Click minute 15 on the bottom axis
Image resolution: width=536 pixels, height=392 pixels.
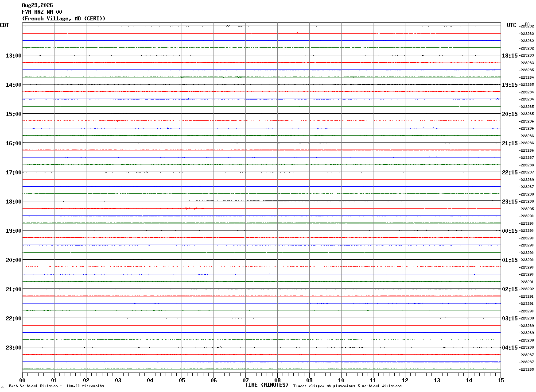[501, 380]
